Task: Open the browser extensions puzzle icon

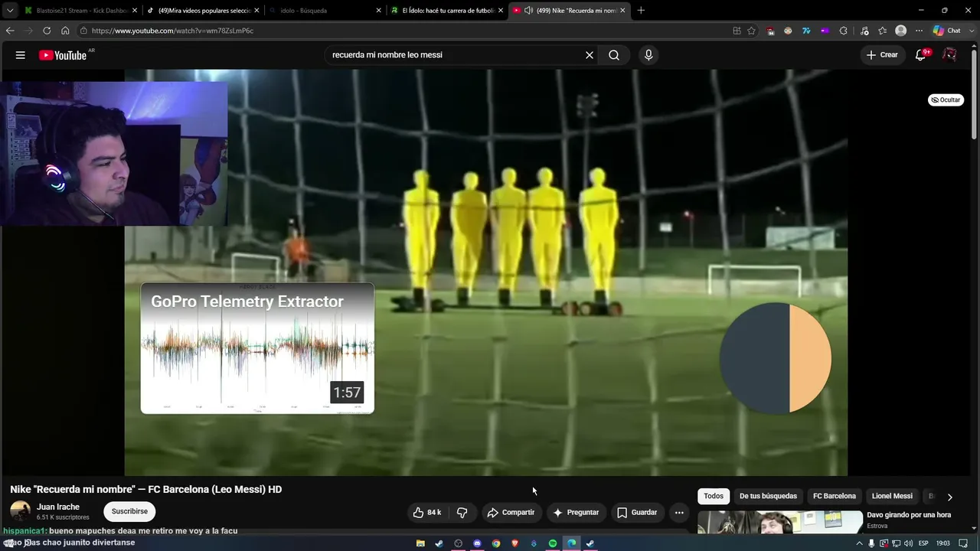Action: coord(843,31)
